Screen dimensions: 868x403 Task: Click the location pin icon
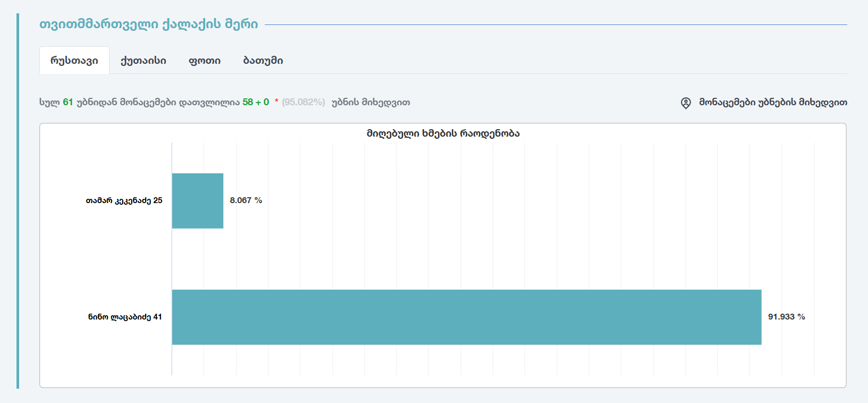coord(686,103)
